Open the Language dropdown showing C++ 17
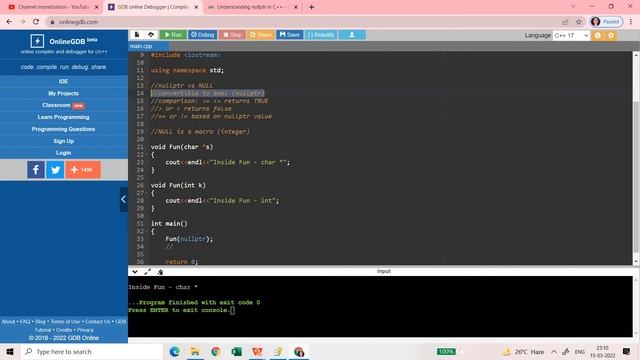This screenshot has height=360, width=640. [x=571, y=36]
